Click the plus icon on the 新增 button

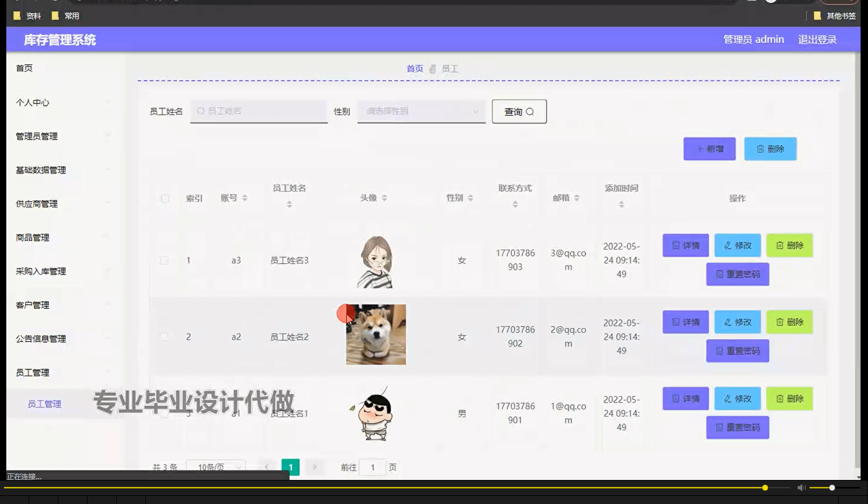pos(700,148)
